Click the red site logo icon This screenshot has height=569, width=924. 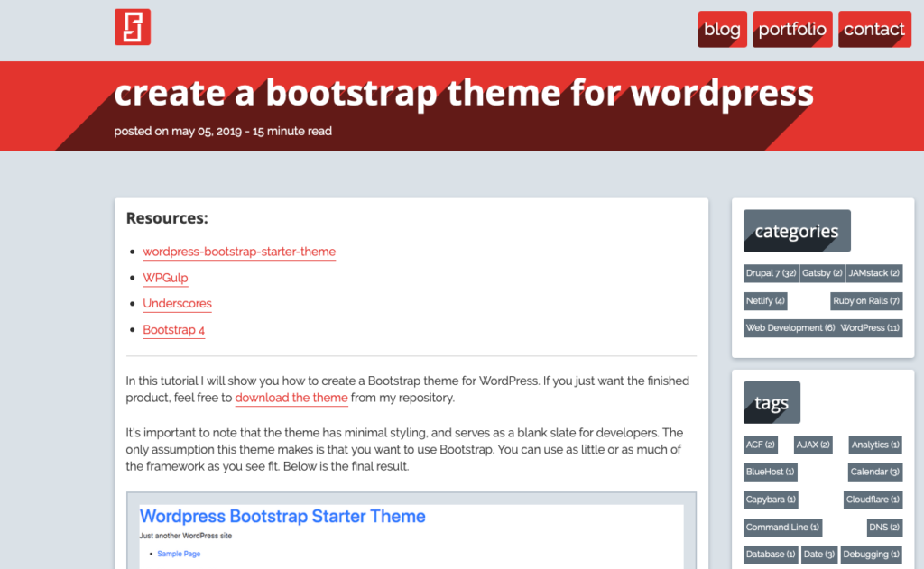click(x=133, y=27)
